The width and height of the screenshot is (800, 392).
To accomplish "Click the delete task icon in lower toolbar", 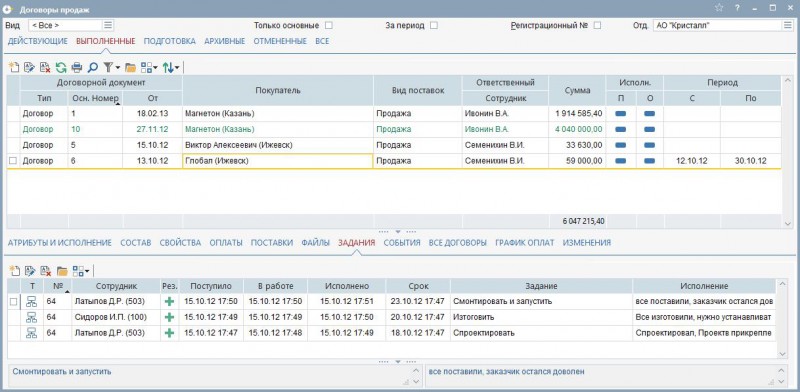I will click(45, 271).
